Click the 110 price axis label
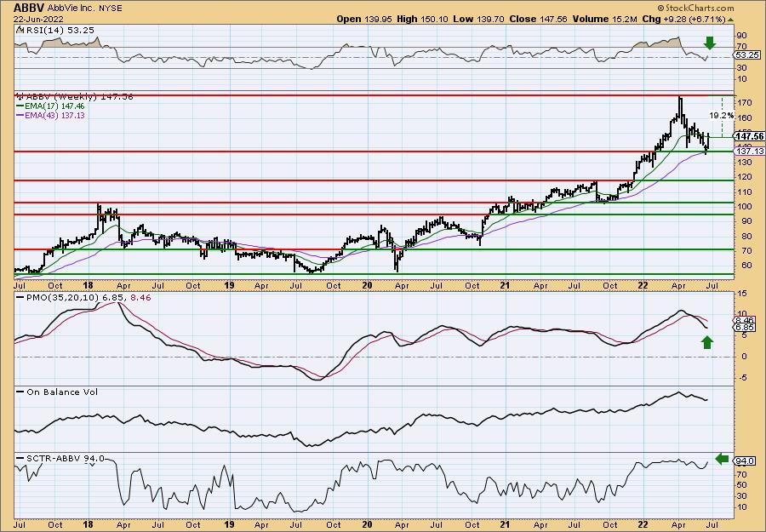 [x=744, y=192]
